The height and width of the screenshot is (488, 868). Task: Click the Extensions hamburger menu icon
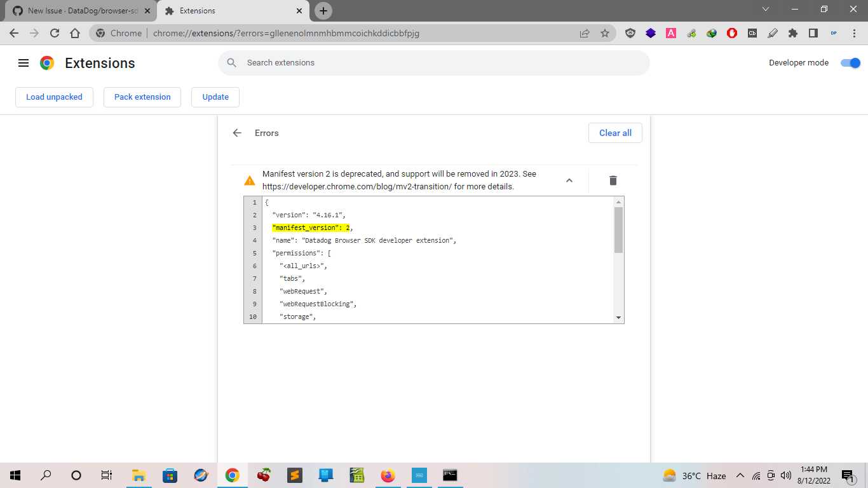tap(24, 62)
